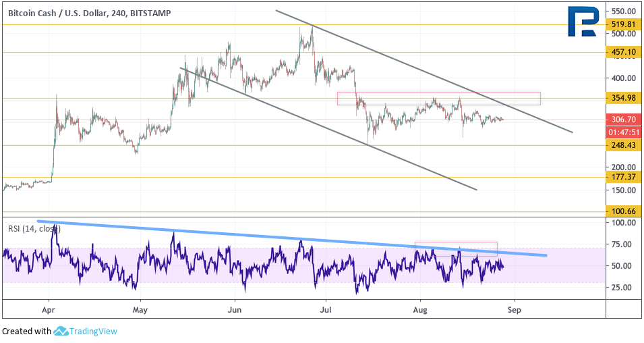Click the 519.81 yellow price label
644x343 pixels.
(624, 25)
